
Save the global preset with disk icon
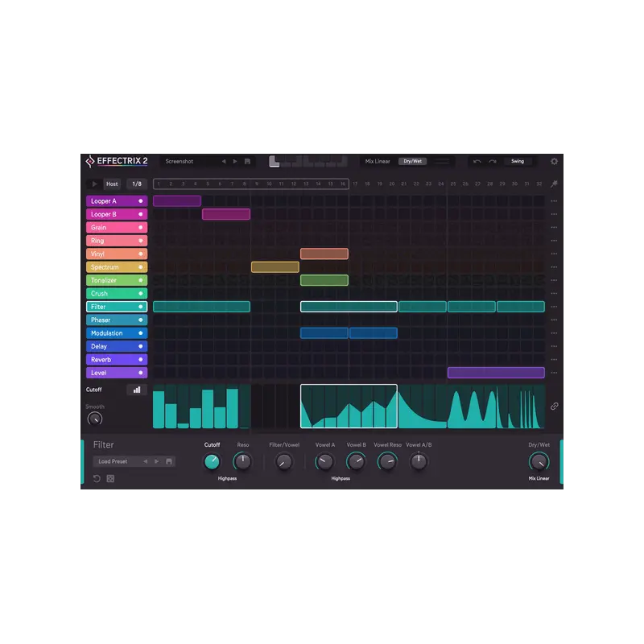click(247, 162)
